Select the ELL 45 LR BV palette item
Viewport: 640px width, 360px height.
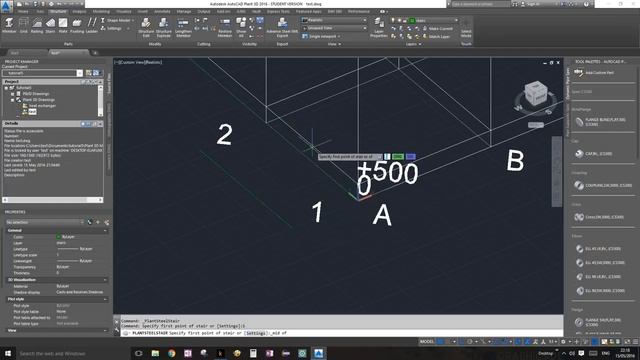tap(598, 249)
